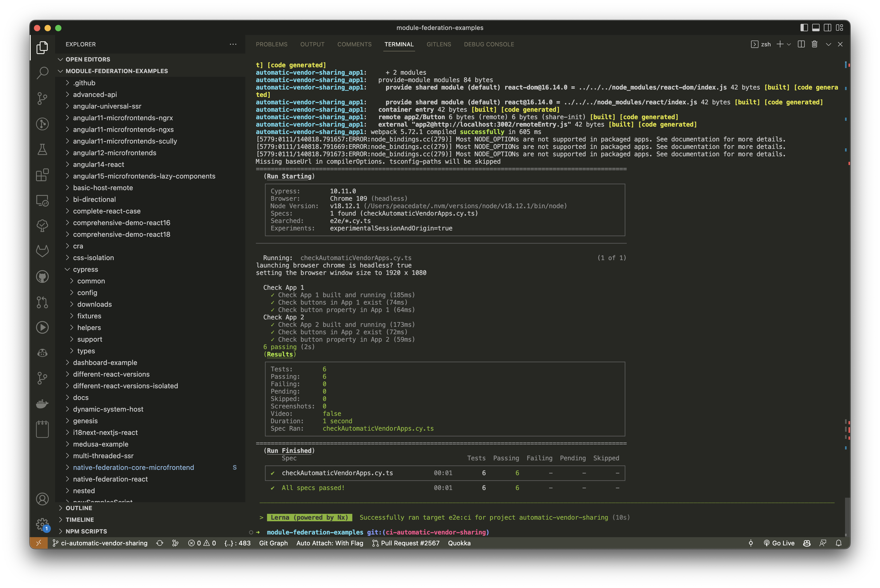880x588 pixels.
Task: Expand the TIMELINE section
Action: pos(150,520)
